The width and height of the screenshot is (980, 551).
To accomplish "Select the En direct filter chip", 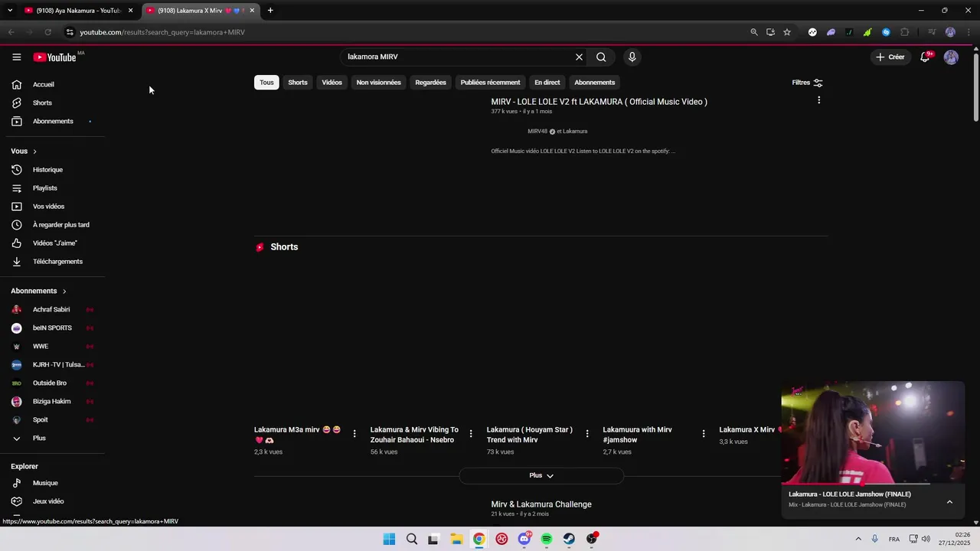I will click(547, 83).
